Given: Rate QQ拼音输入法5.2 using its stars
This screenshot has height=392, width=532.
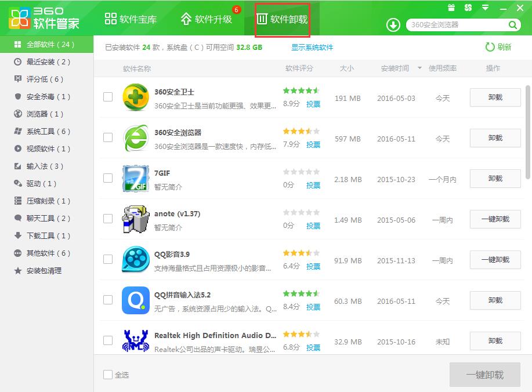Looking at the screenshot, I should (x=301, y=293).
